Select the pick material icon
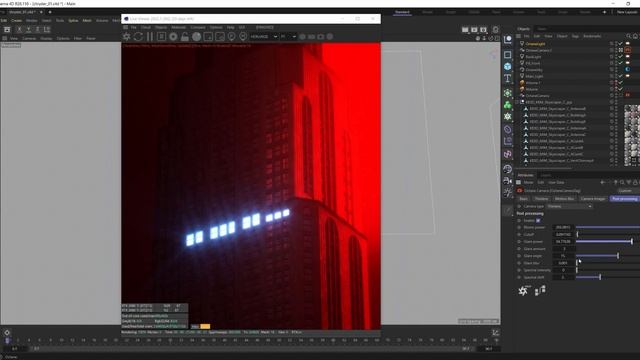The image size is (640, 360). coord(243,37)
